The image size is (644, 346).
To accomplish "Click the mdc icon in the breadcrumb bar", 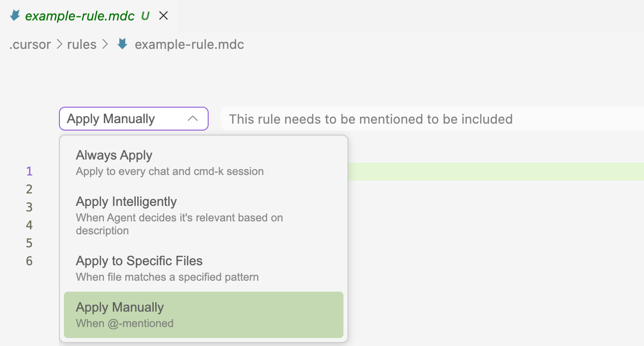I will pos(122,44).
